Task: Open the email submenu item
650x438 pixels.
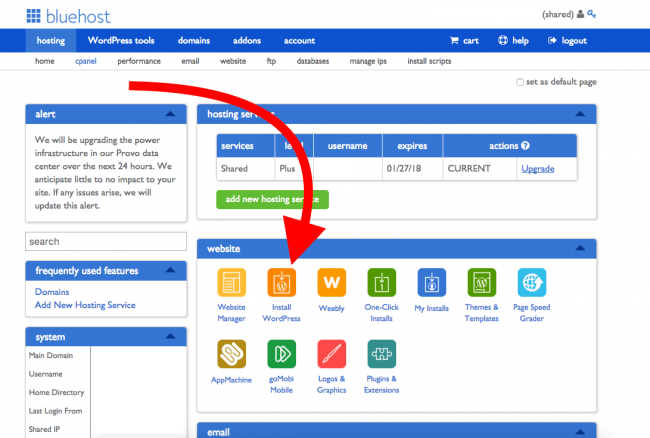Action: pos(190,61)
